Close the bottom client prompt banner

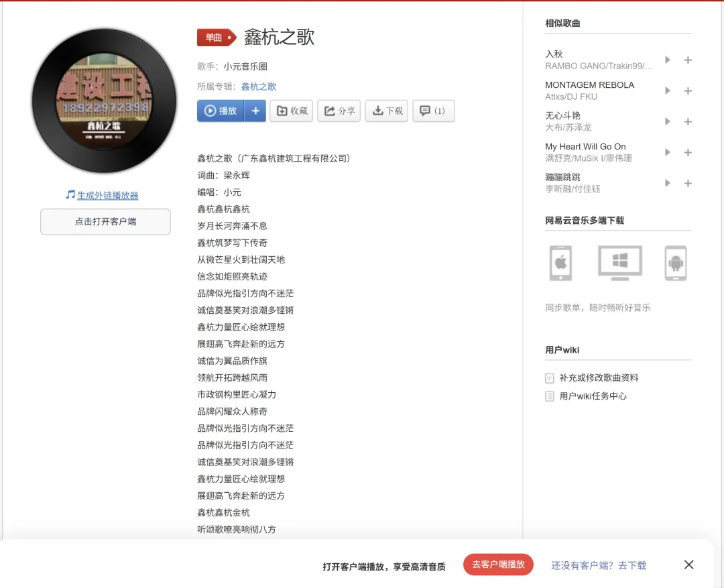pos(688,565)
